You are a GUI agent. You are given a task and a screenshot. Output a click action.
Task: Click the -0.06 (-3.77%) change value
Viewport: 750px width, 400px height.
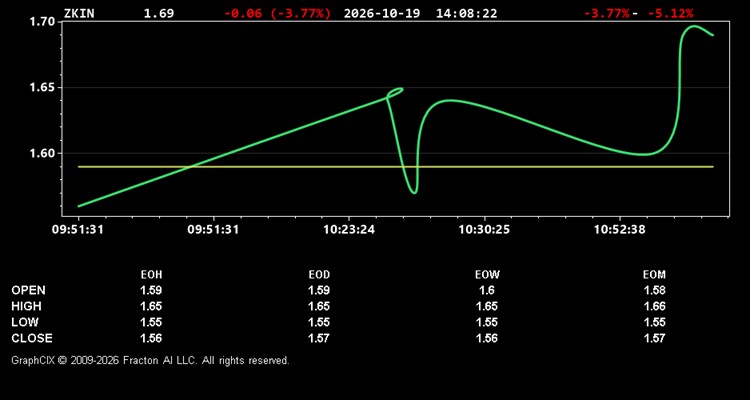[277, 13]
